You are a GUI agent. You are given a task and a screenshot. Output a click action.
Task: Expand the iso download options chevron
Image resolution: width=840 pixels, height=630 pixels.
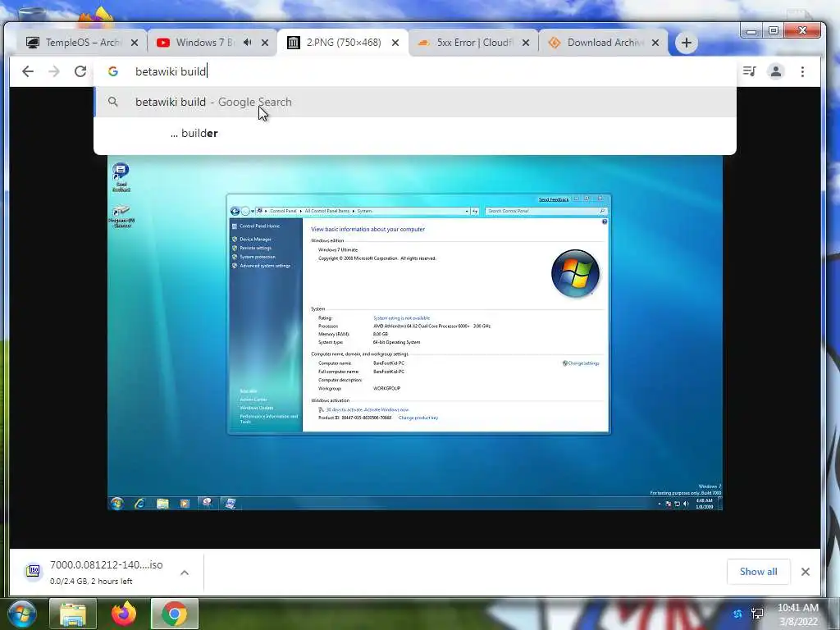pos(185,572)
